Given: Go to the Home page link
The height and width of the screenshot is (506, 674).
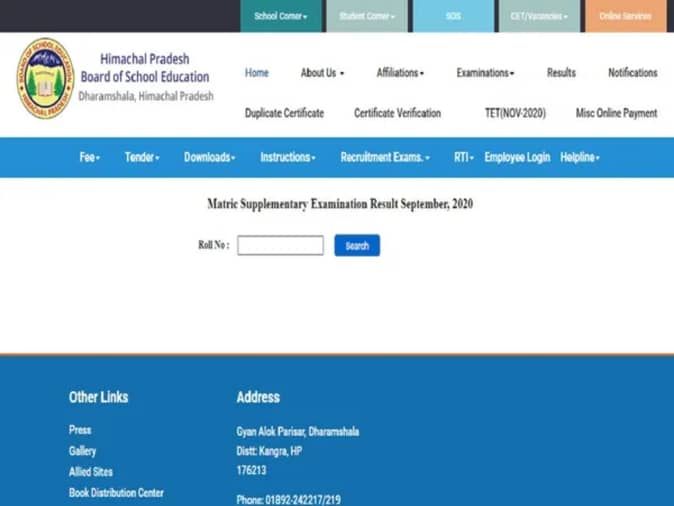Looking at the screenshot, I should (257, 73).
